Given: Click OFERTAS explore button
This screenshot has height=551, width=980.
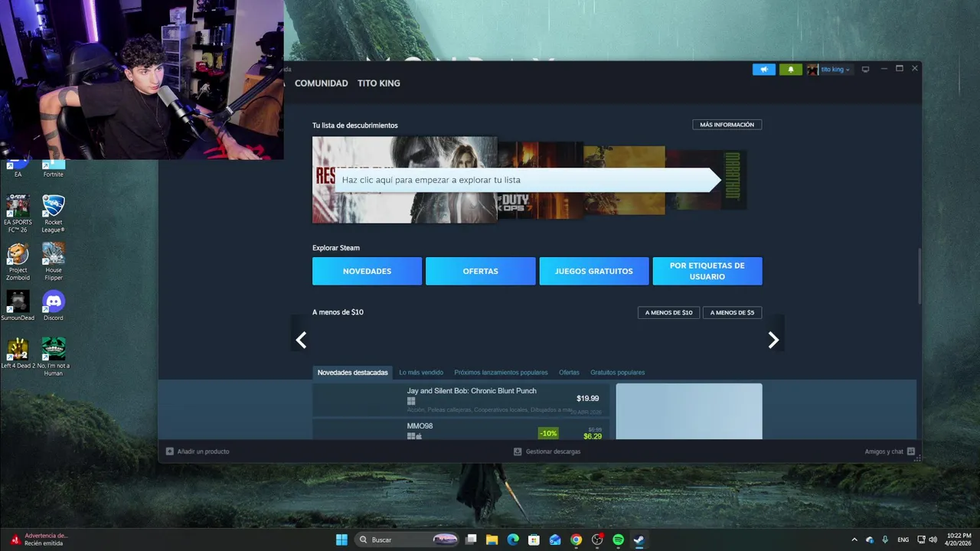Looking at the screenshot, I should 480,271.
